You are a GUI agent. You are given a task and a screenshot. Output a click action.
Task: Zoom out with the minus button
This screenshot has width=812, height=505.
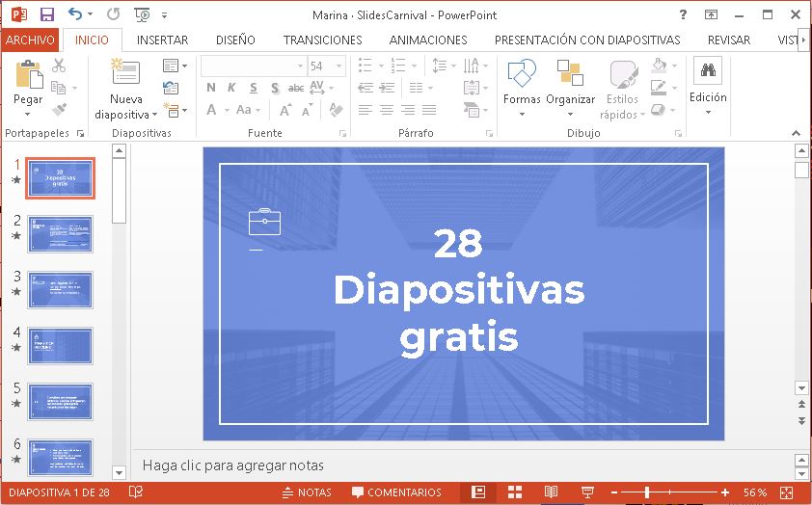click(614, 492)
